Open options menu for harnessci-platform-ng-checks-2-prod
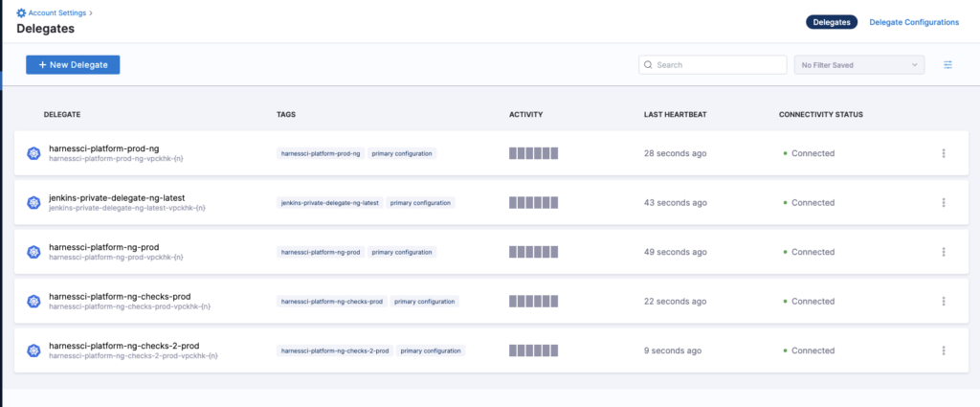Screen dimensions: 980x407 [x=943, y=350]
